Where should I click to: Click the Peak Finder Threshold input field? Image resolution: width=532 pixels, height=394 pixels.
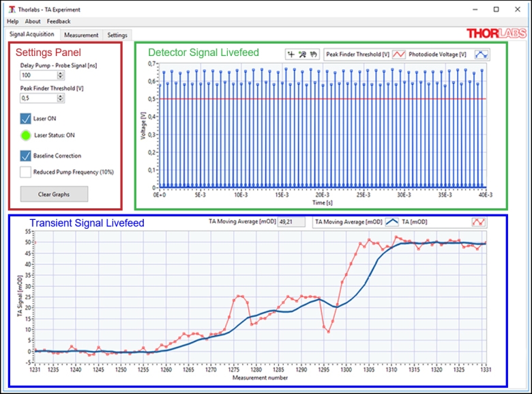pos(39,98)
